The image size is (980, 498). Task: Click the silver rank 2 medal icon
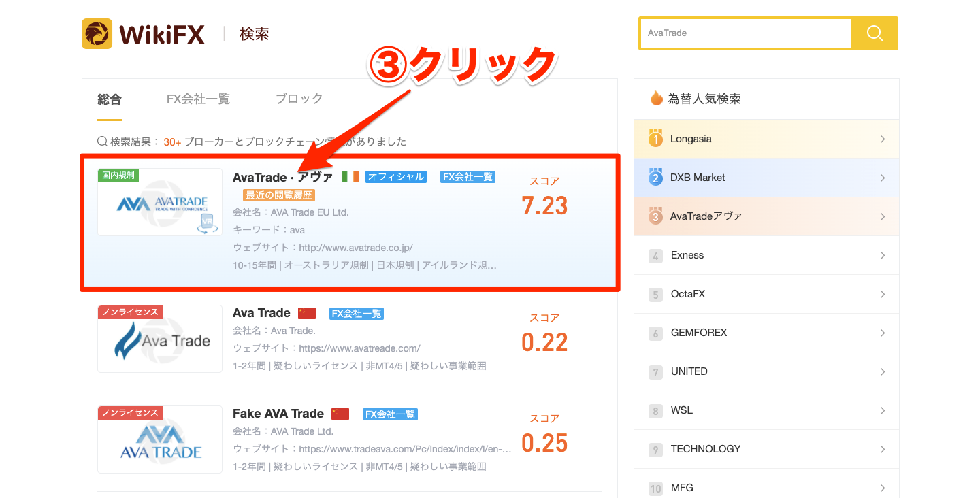coord(655,178)
